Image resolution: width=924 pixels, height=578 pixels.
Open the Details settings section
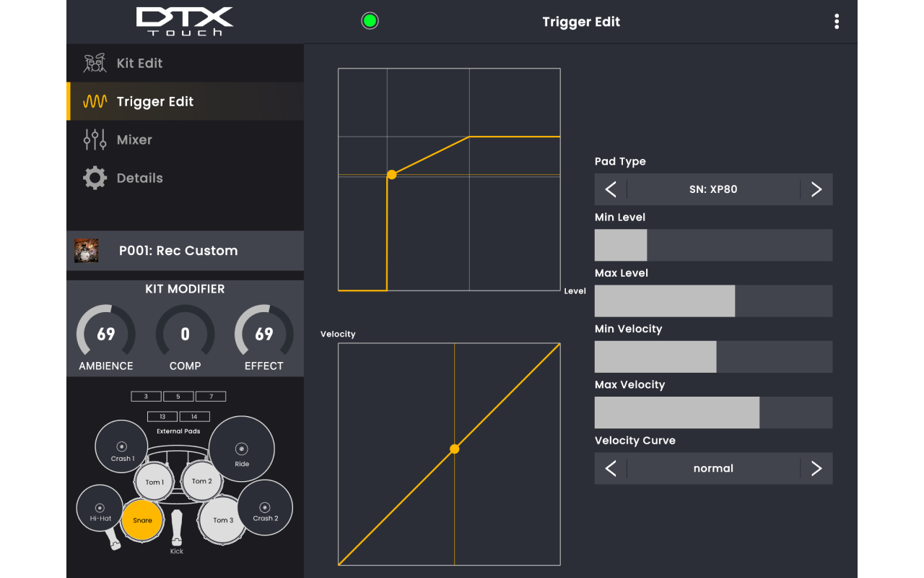(185, 178)
